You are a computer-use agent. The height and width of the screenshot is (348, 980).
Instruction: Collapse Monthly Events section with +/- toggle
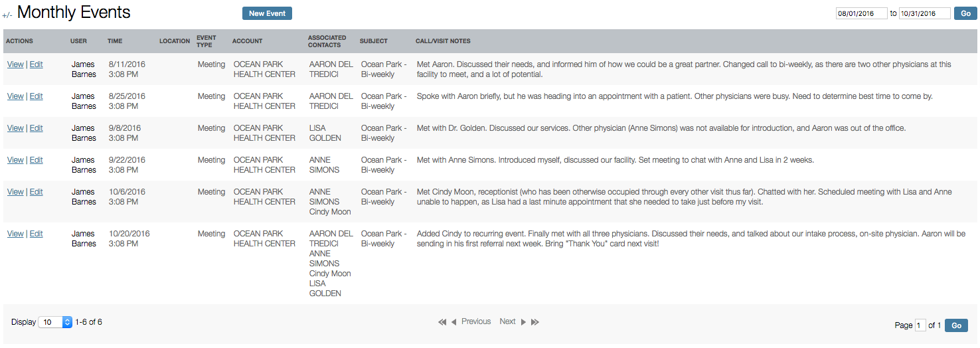7,15
